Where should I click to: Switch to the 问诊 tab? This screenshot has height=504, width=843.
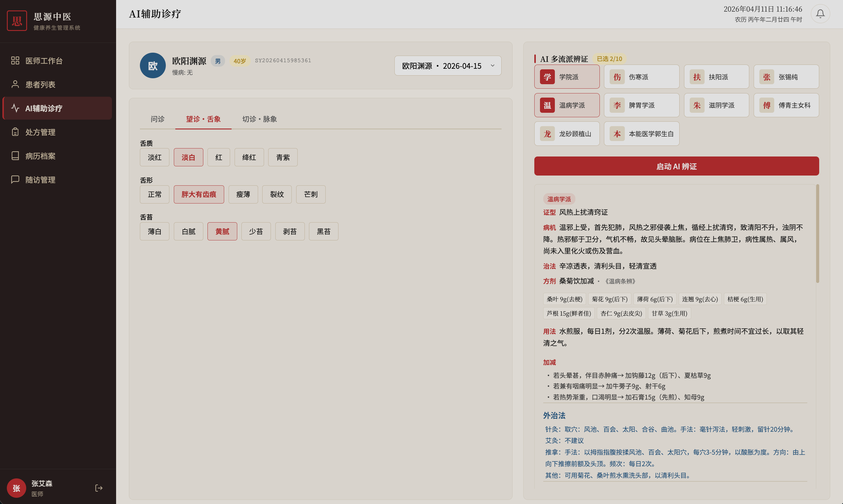point(157,119)
